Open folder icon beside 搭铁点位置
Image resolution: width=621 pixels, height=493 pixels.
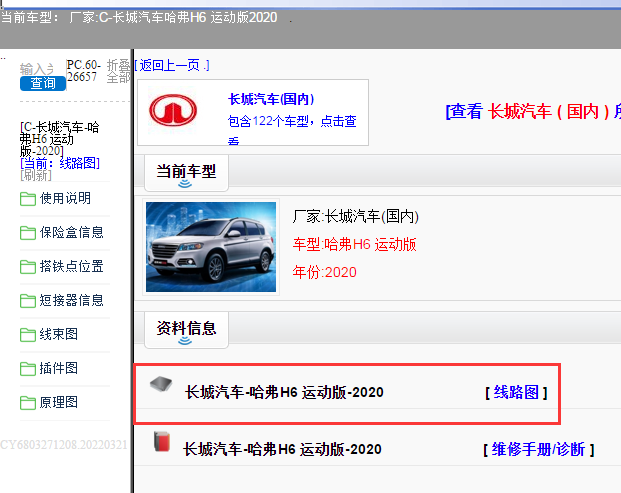point(28,267)
